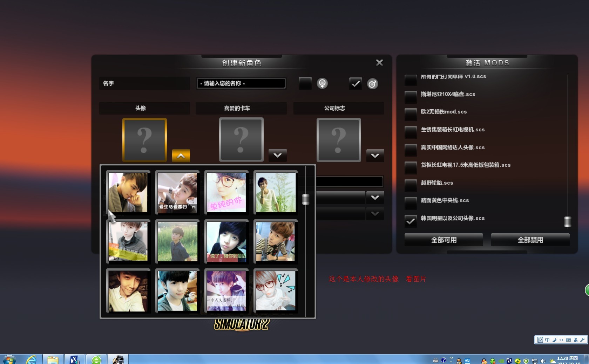This screenshot has height=364, width=589.
Task: Click the favorite truck question mark placeholder
Action: (x=241, y=140)
